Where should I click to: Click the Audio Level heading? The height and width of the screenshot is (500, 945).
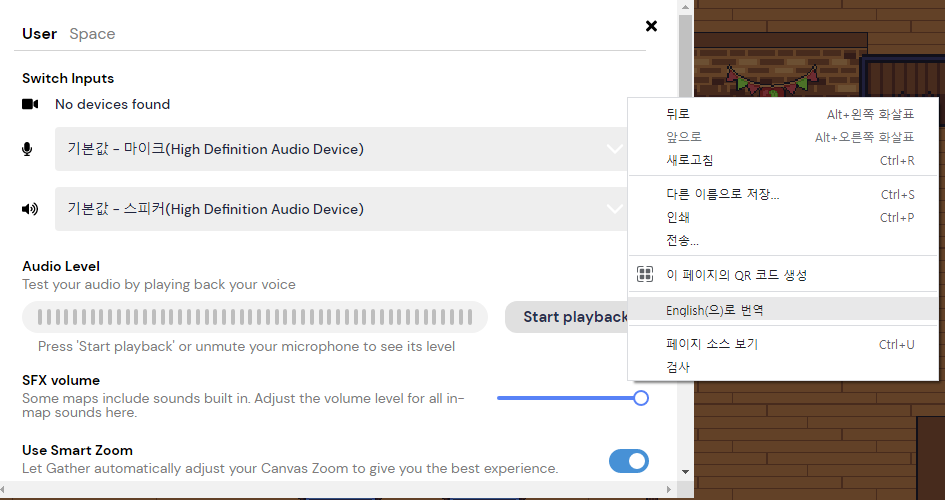(61, 266)
